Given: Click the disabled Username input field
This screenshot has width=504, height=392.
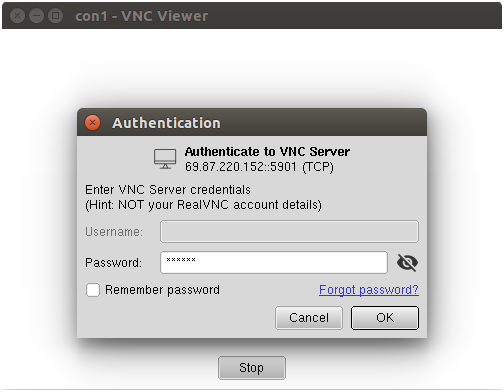Looking at the screenshot, I should click(x=289, y=231).
